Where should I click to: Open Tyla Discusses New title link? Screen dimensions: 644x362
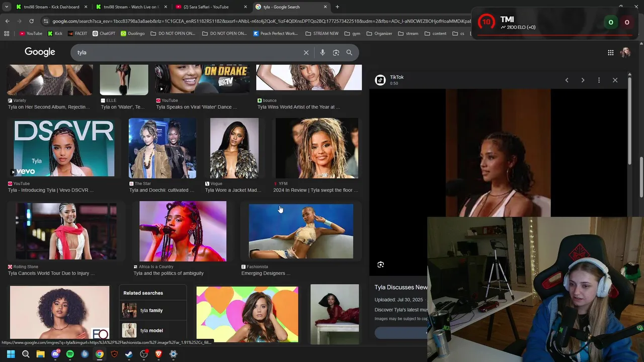401,287
